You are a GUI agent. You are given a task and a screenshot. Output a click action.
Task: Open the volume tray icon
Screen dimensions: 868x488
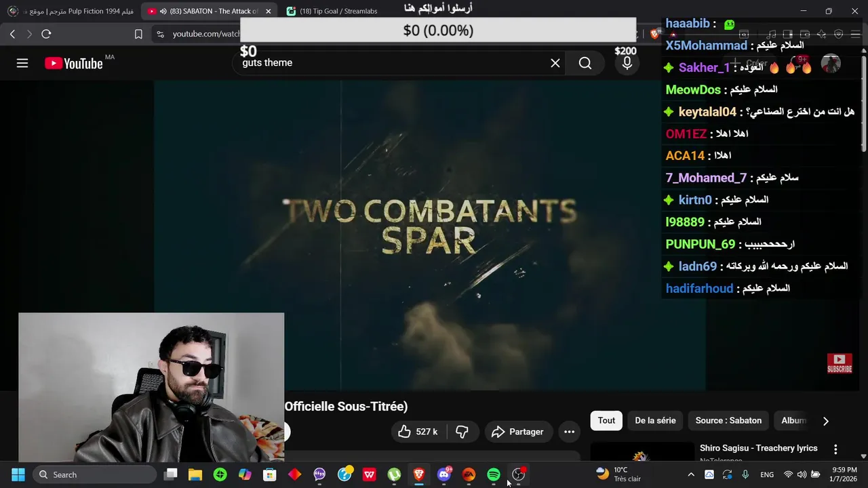tap(802, 474)
